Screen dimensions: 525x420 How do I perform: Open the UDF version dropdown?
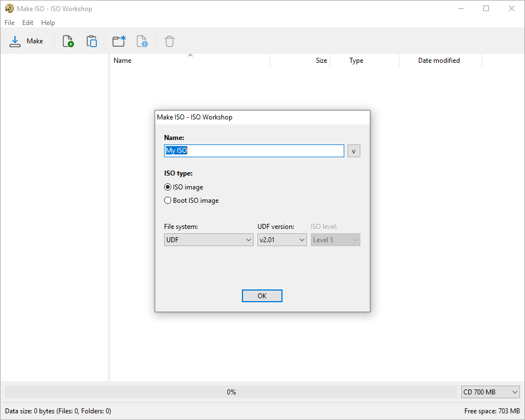coord(282,239)
